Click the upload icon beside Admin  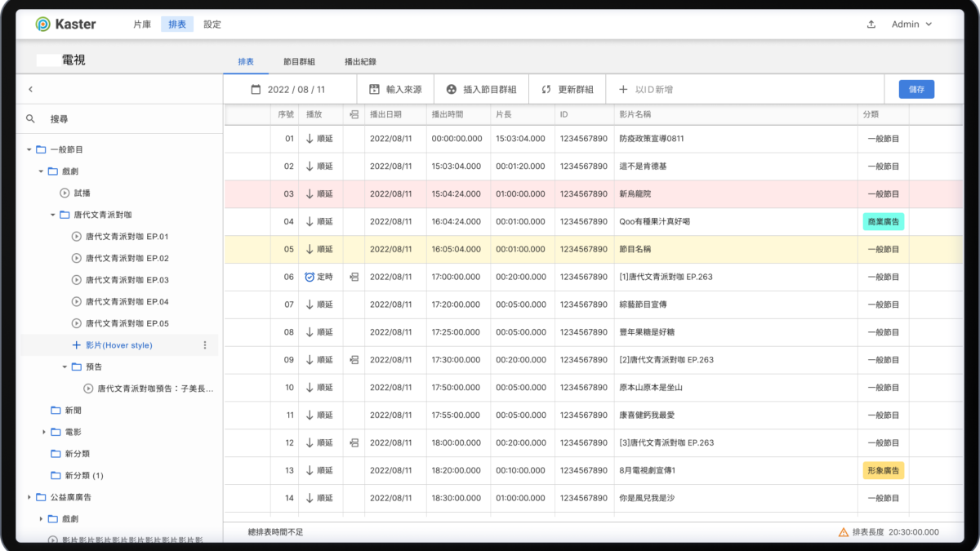(871, 24)
